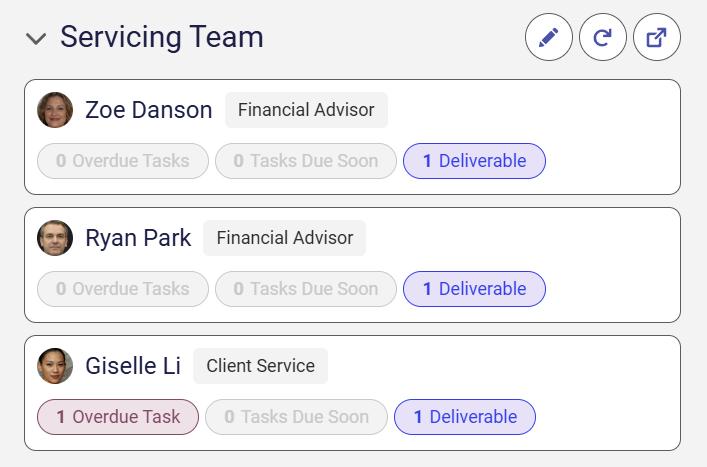Select the Zoe Danson name link
This screenshot has height=467, width=707.
pos(149,110)
